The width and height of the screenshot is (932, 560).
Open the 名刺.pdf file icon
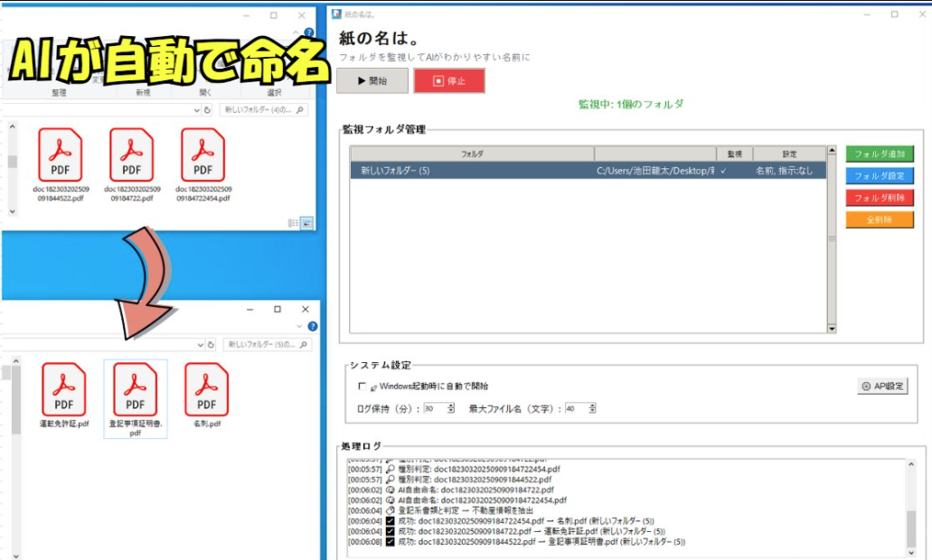point(206,390)
